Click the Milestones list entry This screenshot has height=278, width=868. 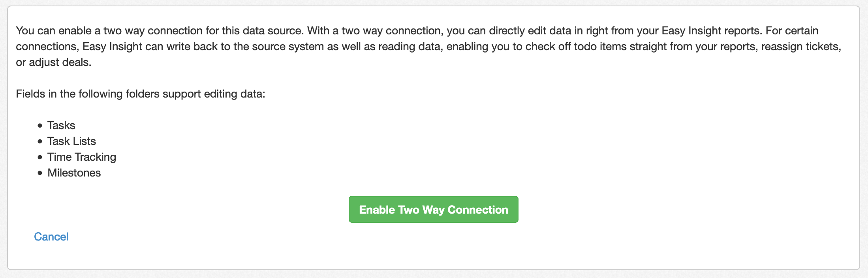tap(74, 173)
